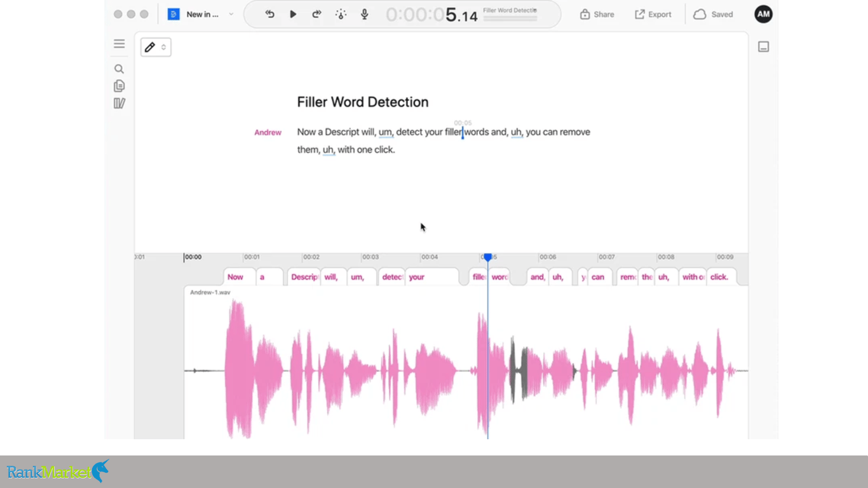Jump to 00:07 on the timeline ruler
The height and width of the screenshot is (488, 868).
[x=607, y=257]
